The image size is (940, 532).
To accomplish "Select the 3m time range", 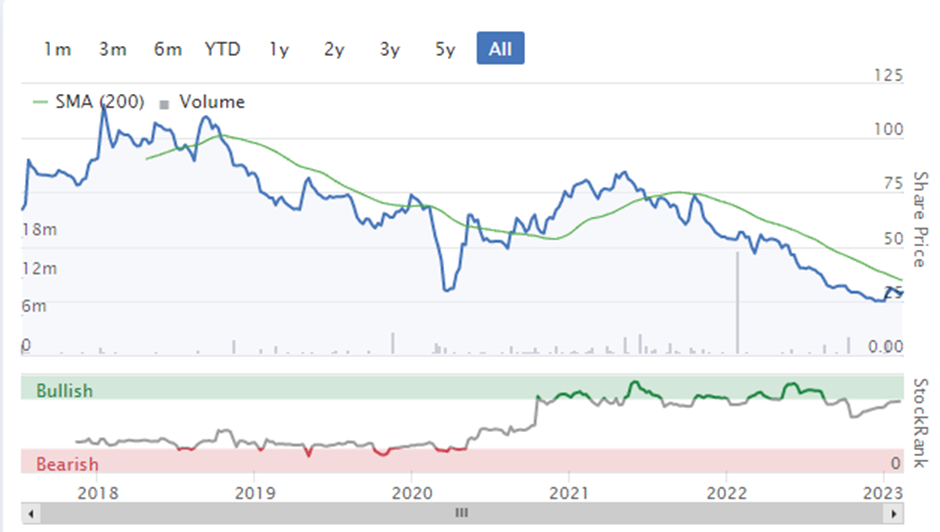I will pos(113,49).
